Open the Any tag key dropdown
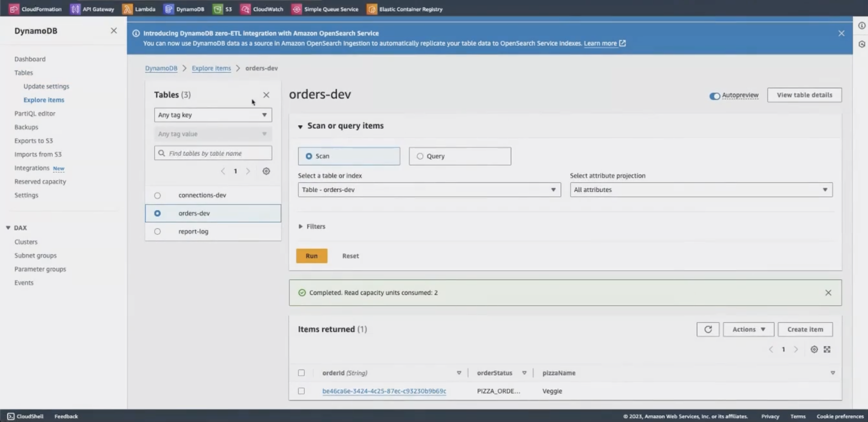 coord(213,115)
